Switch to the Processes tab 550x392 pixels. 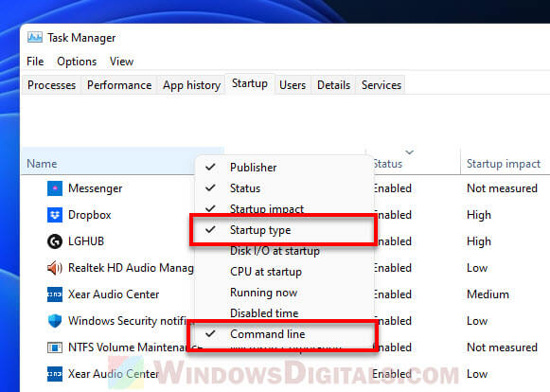(51, 85)
